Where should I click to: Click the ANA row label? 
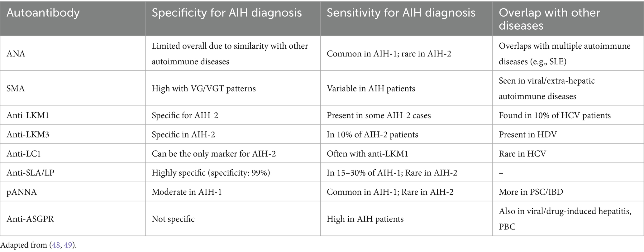click(16, 54)
